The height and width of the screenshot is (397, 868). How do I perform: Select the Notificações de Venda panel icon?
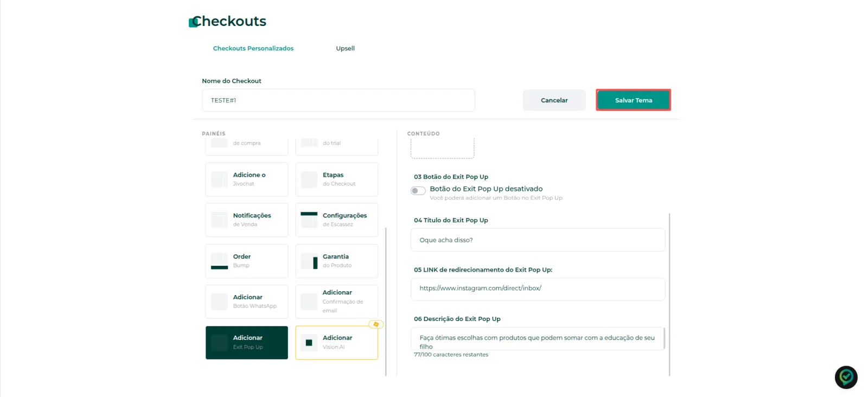click(x=219, y=220)
